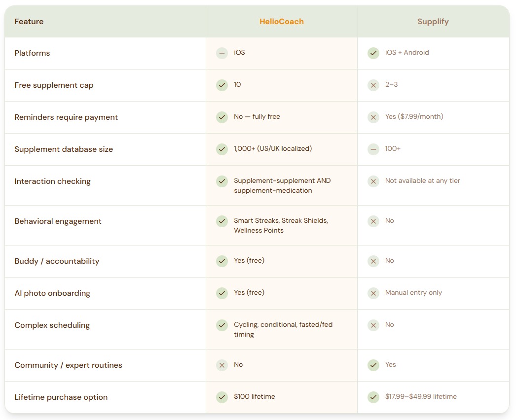Click the checkmark next to Smart Streaks text
517x420 pixels.
222,221
